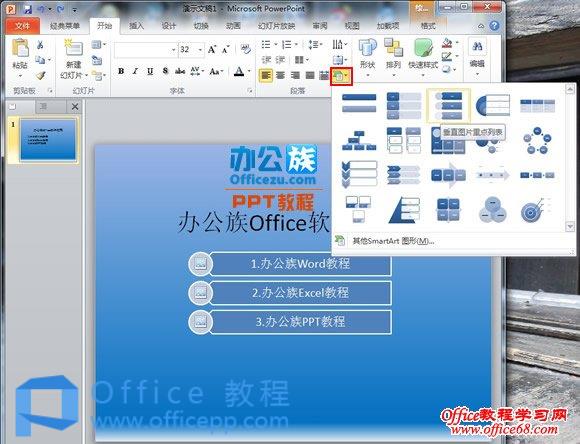Click the Shape Fill paint bucket color
The image size is (580, 444).
pyautogui.click(x=447, y=44)
